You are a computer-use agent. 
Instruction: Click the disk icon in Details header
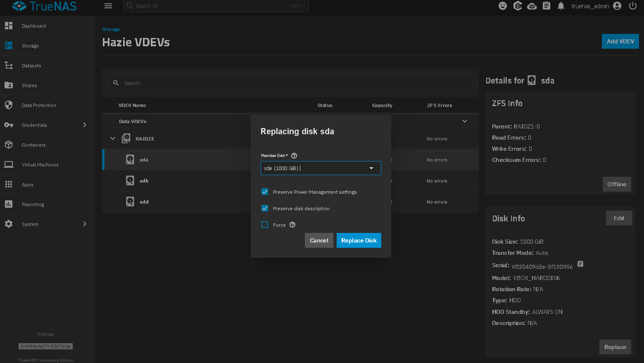pos(532,80)
